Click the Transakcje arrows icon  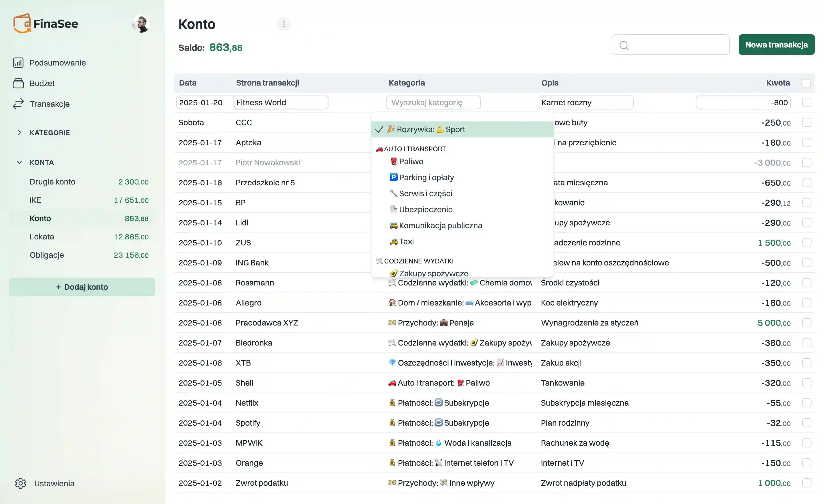coord(18,104)
